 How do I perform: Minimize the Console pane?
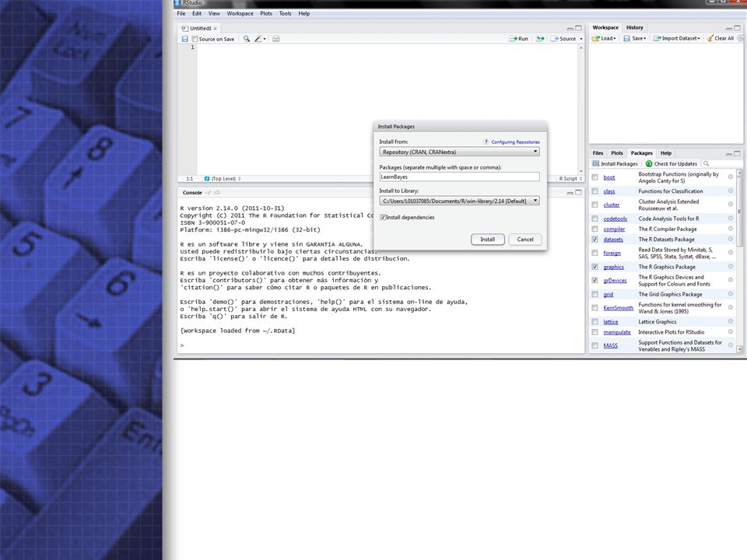[x=570, y=193]
